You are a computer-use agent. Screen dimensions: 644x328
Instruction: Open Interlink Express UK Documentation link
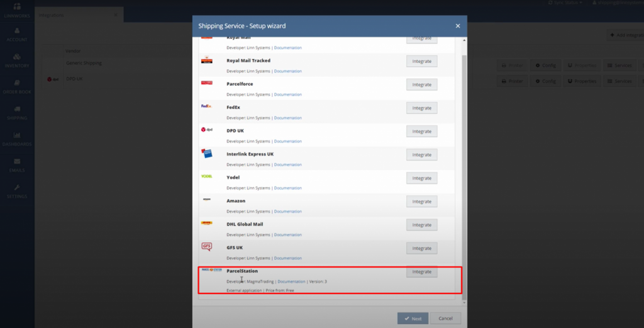(288, 165)
